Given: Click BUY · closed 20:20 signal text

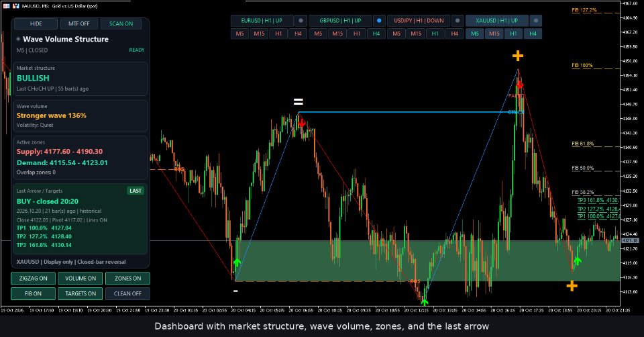Looking at the screenshot, I should 47,201.
